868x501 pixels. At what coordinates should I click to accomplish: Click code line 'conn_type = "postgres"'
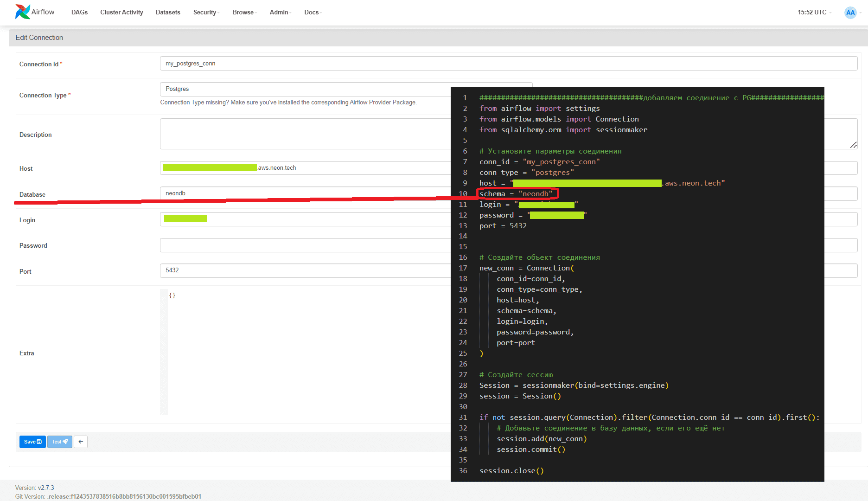[527, 173]
